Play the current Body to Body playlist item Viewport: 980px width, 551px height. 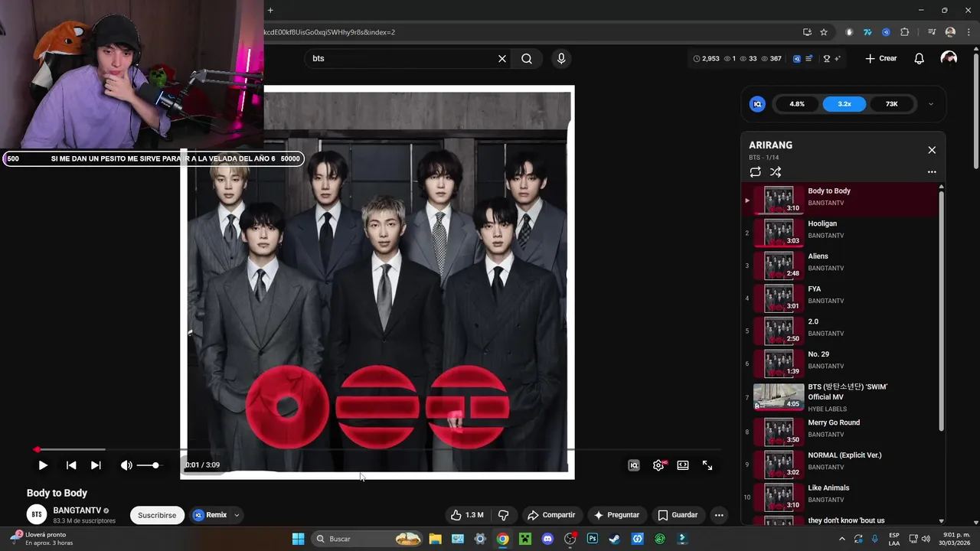(840, 200)
